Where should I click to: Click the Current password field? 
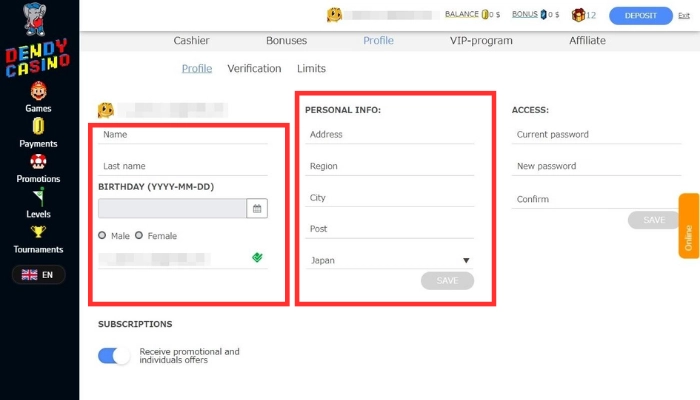pos(596,135)
